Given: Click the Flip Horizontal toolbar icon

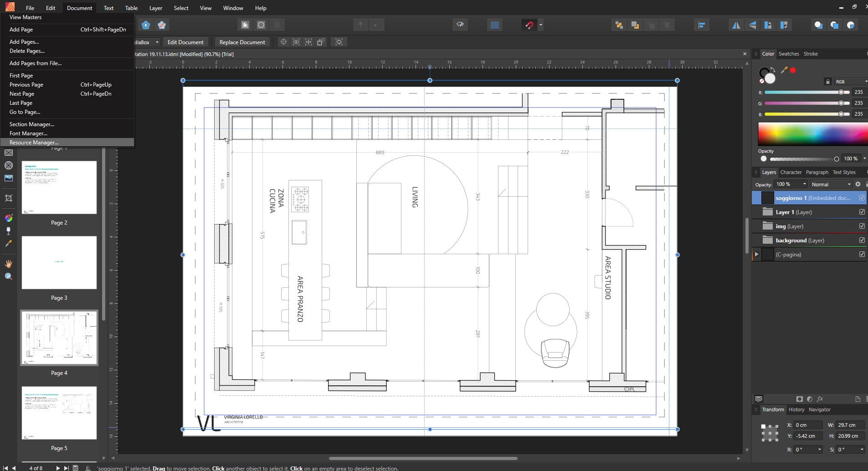Looking at the screenshot, I should (736, 25).
